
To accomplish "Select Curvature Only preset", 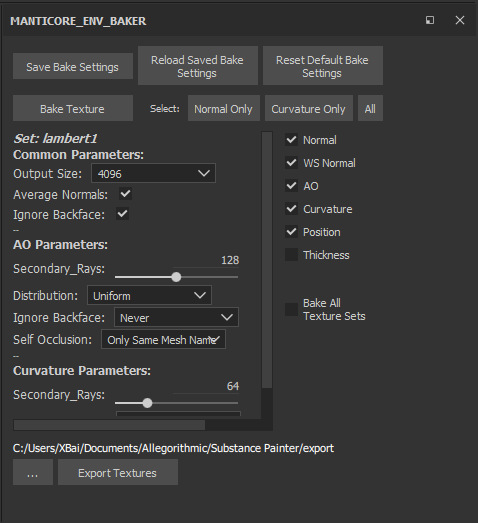I will 309,108.
